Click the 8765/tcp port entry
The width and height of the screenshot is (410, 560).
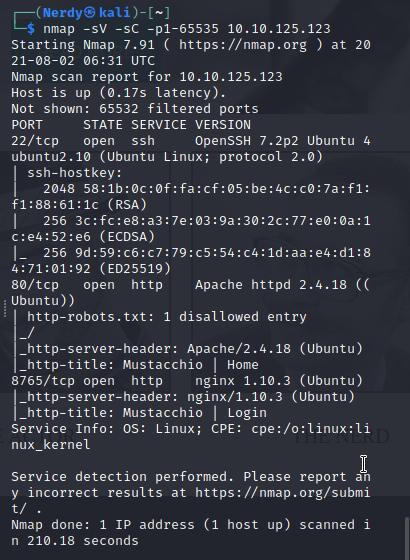pos(43,381)
